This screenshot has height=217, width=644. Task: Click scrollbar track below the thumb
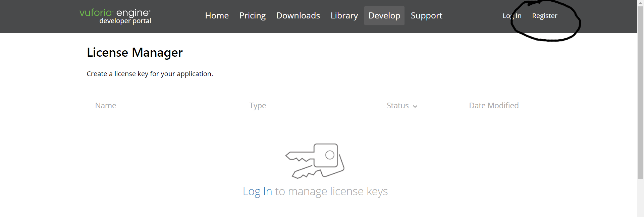[640, 198]
